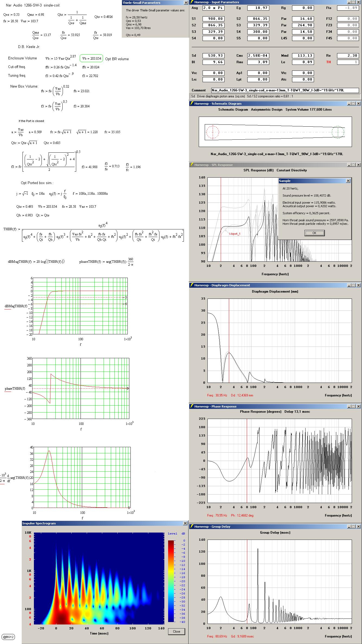Click the red cursor line in Group Delay graph

(247, 581)
